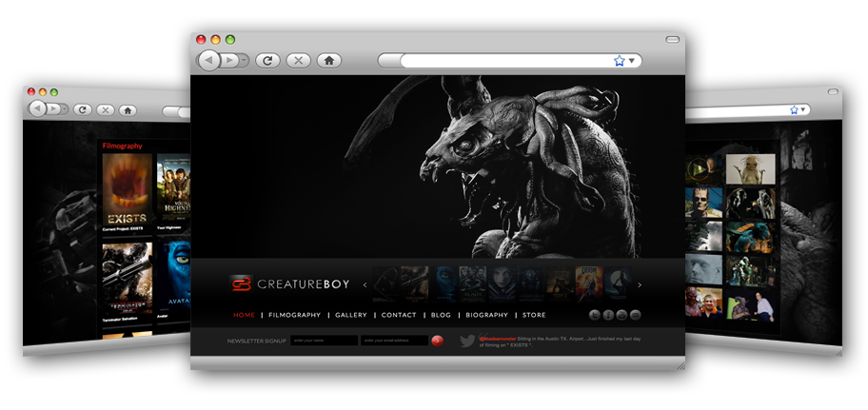Open the CONTACT menu item
868x410 pixels.
pyautogui.click(x=399, y=315)
